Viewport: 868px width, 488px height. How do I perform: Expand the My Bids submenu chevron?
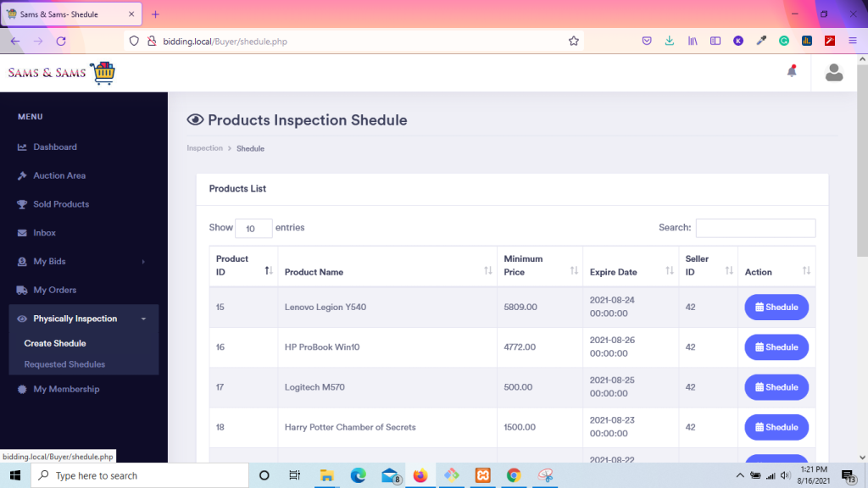tap(142, 261)
